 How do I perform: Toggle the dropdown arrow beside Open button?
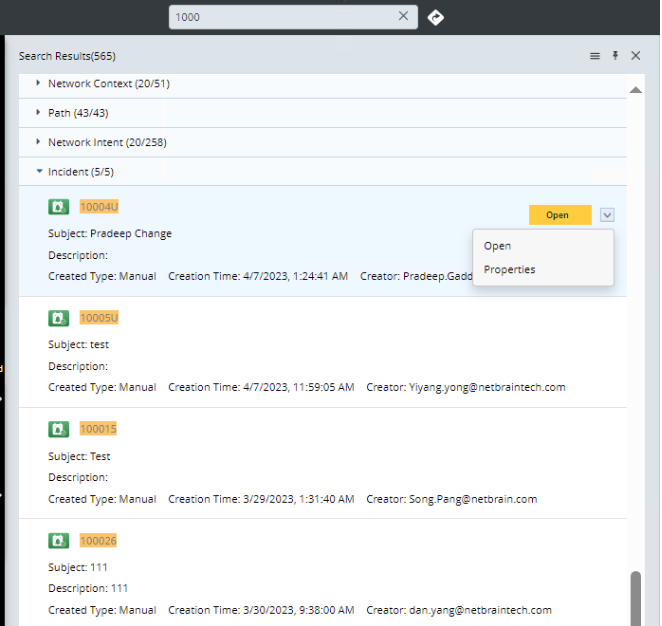click(x=607, y=215)
